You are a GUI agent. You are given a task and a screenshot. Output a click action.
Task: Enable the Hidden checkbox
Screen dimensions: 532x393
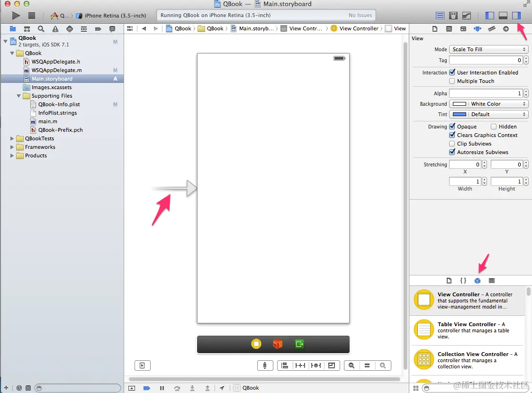click(x=494, y=127)
